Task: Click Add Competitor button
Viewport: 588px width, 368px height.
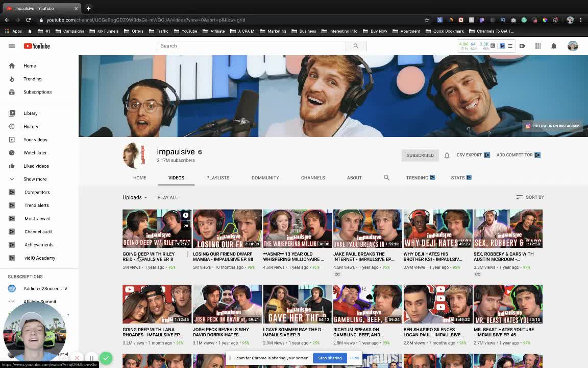Action: [518, 155]
